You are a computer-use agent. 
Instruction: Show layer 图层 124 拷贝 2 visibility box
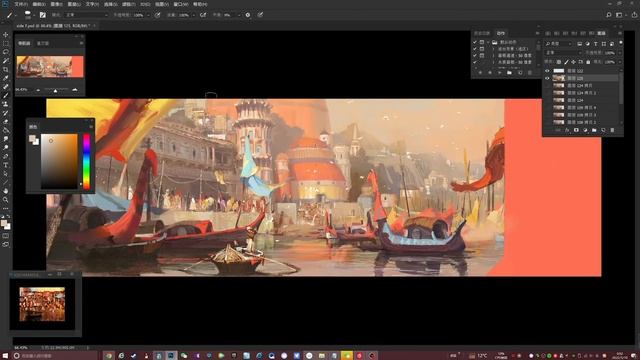(x=547, y=93)
